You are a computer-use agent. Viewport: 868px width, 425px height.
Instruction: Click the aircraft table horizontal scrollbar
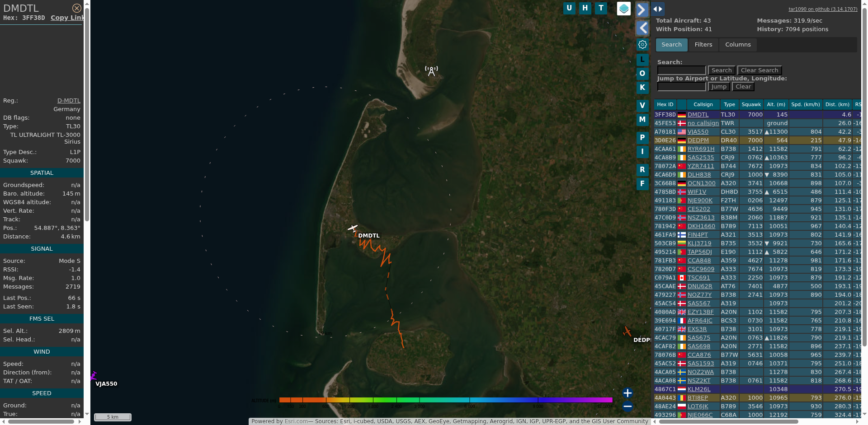click(x=729, y=421)
